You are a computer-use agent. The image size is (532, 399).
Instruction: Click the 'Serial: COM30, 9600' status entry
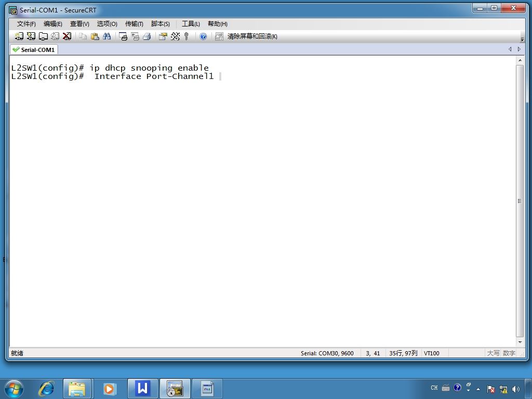pyautogui.click(x=327, y=353)
